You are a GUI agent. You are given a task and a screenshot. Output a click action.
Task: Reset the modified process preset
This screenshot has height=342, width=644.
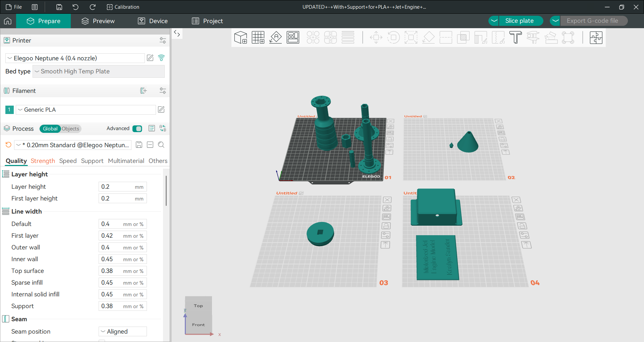tap(8, 145)
